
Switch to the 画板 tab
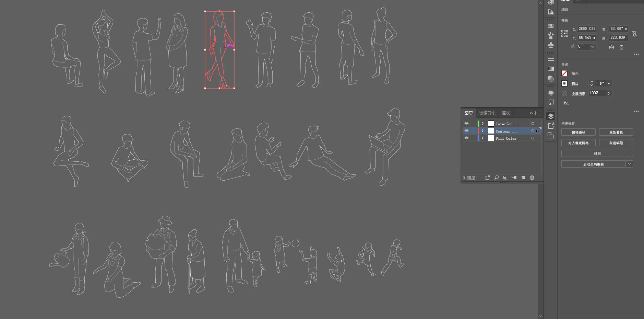click(x=506, y=113)
